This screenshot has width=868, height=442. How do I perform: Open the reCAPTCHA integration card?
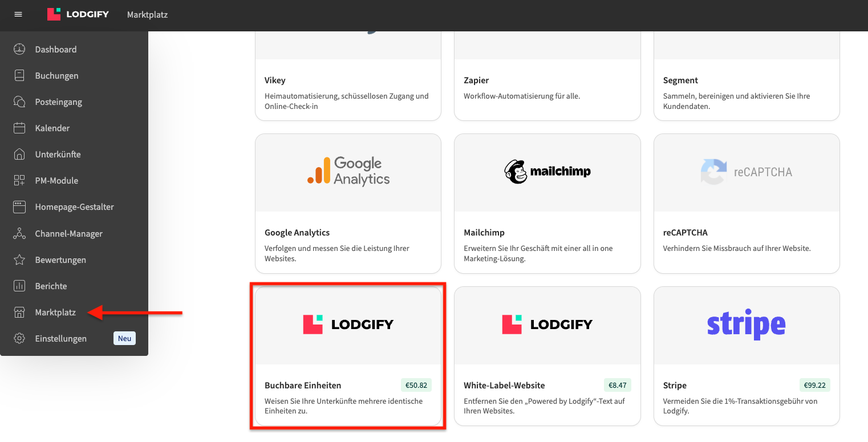click(747, 204)
